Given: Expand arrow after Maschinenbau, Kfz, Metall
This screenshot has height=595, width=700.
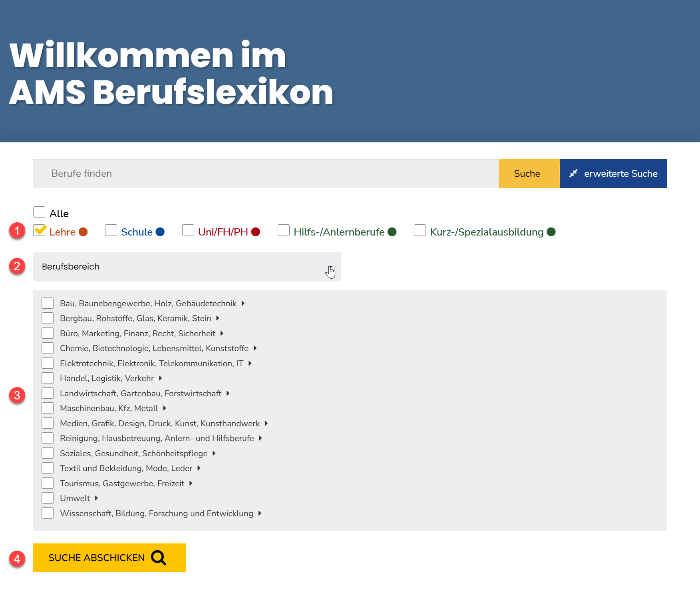Looking at the screenshot, I should [164, 408].
